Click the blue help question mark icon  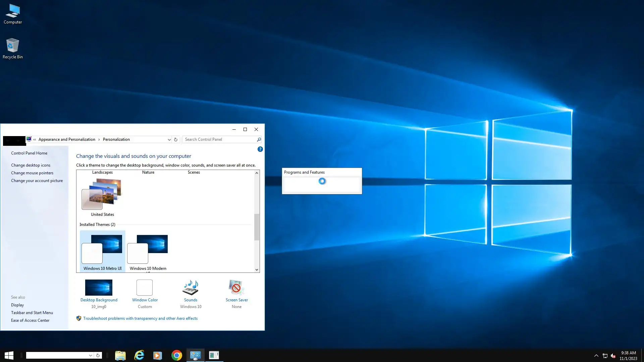click(x=260, y=149)
